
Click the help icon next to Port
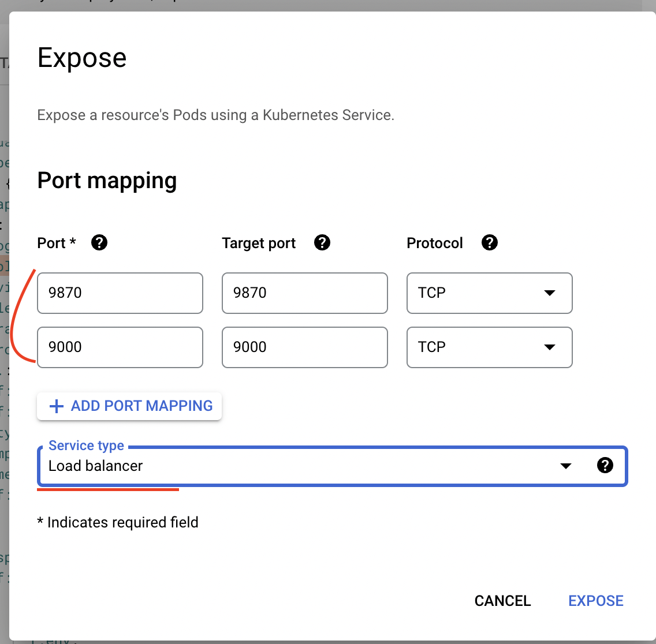tap(99, 243)
